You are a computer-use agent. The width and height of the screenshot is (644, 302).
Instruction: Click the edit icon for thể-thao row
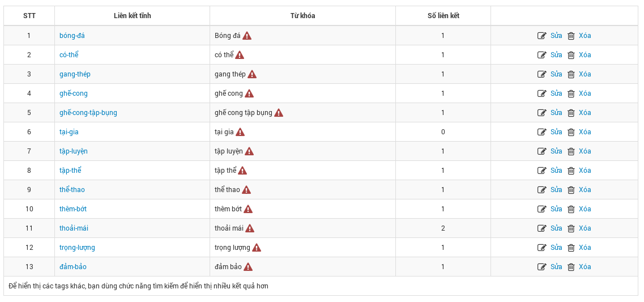tap(541, 190)
